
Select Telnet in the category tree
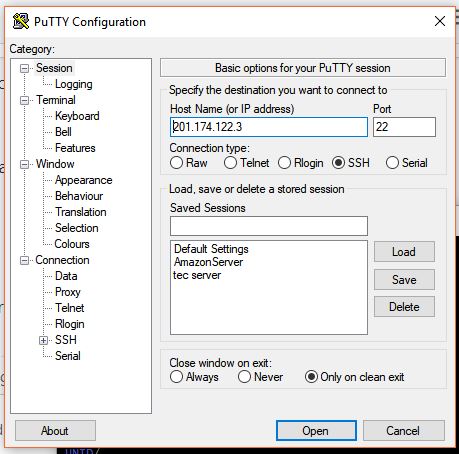70,308
